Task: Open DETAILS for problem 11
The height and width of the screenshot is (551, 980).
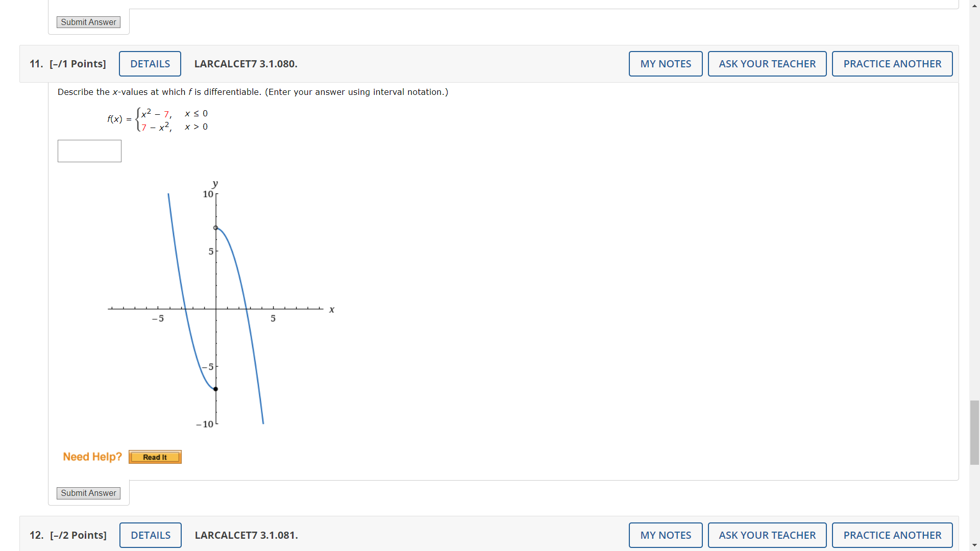Action: coord(150,63)
